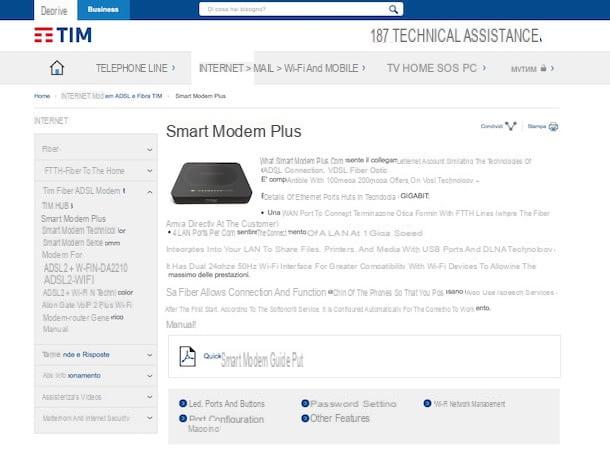610x462 pixels.
Task: Select TIM HUB in sidebar
Action: coord(58,205)
